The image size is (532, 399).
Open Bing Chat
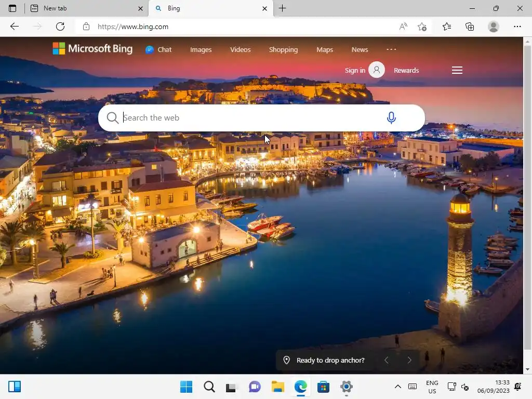coord(158,49)
